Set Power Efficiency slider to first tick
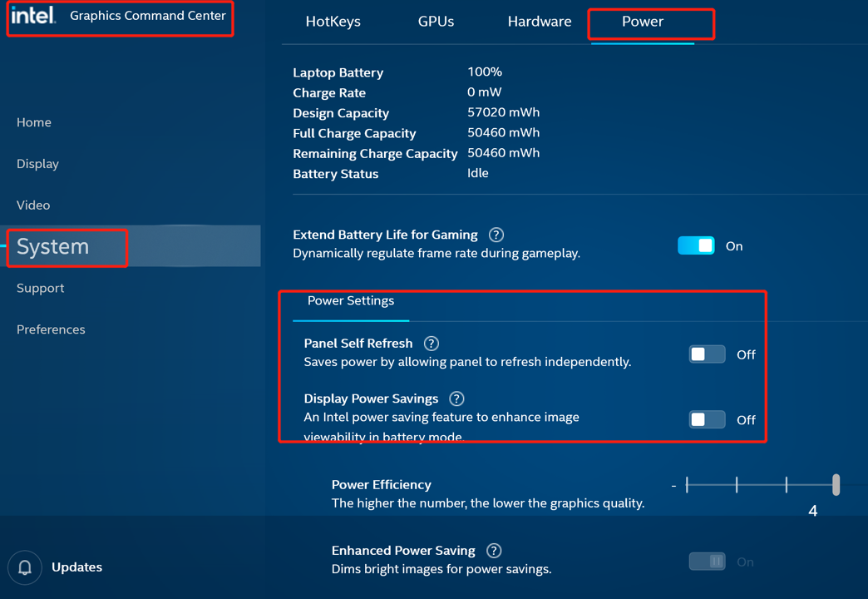868x599 pixels. pyautogui.click(x=687, y=485)
